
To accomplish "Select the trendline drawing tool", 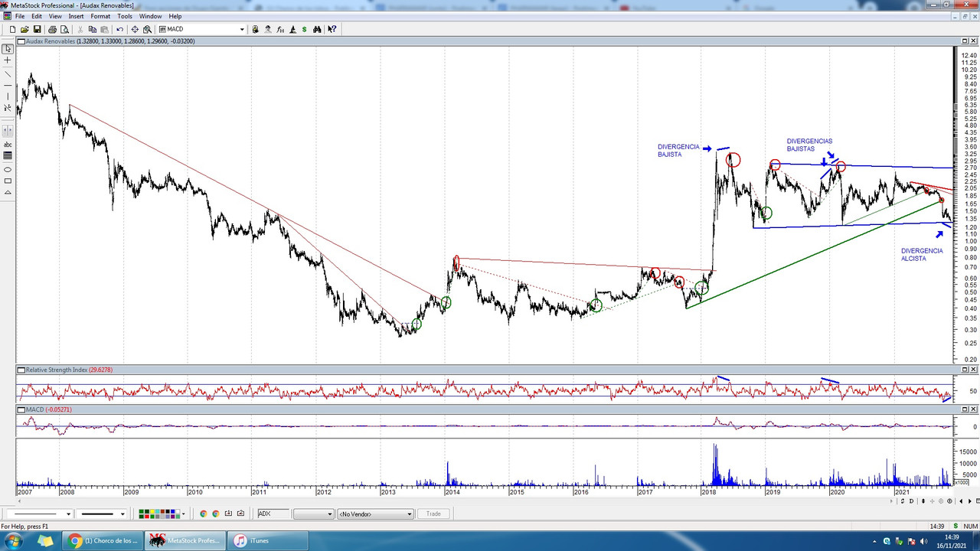I will click(x=7, y=74).
